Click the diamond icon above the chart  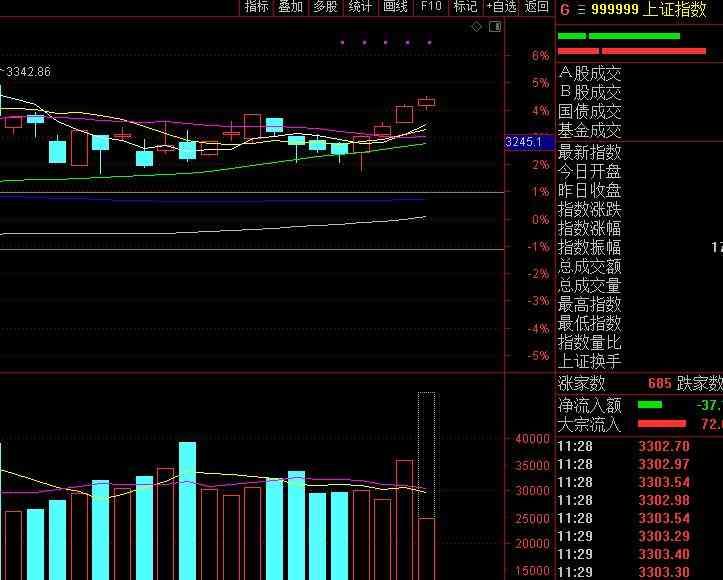(x=476, y=26)
